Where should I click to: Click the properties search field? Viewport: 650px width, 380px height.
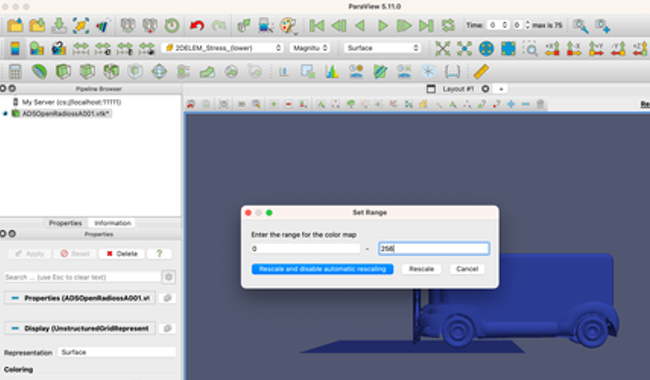82,277
